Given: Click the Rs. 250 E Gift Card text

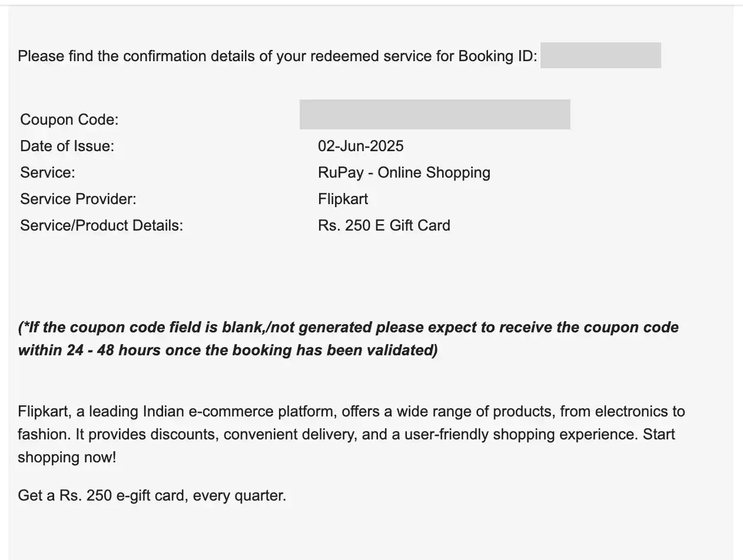Looking at the screenshot, I should click(x=384, y=225).
